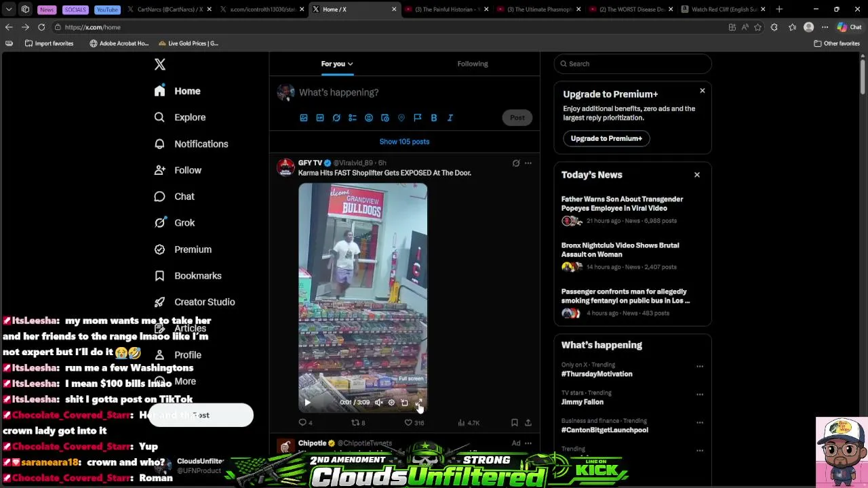Image resolution: width=868 pixels, height=488 pixels.
Task: Add a poll to the post
Action: click(x=353, y=118)
